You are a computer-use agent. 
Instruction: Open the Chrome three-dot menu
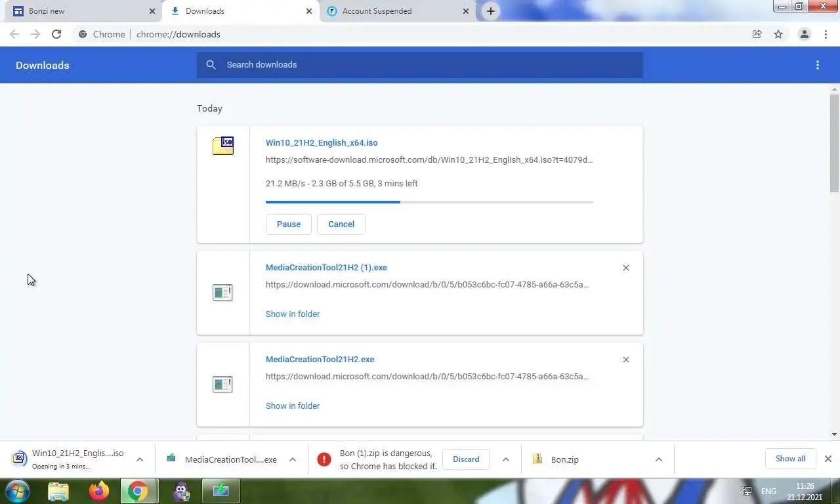coord(826,34)
